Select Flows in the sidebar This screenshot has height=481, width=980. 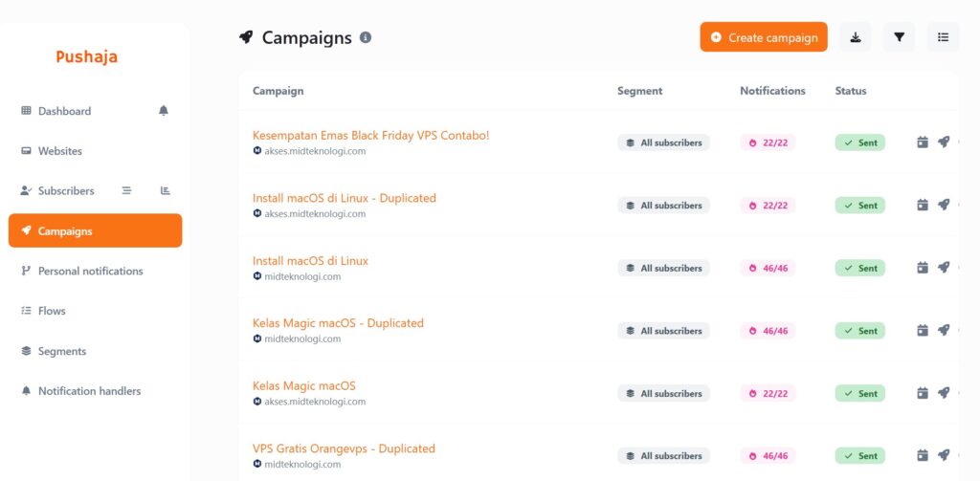pos(52,311)
